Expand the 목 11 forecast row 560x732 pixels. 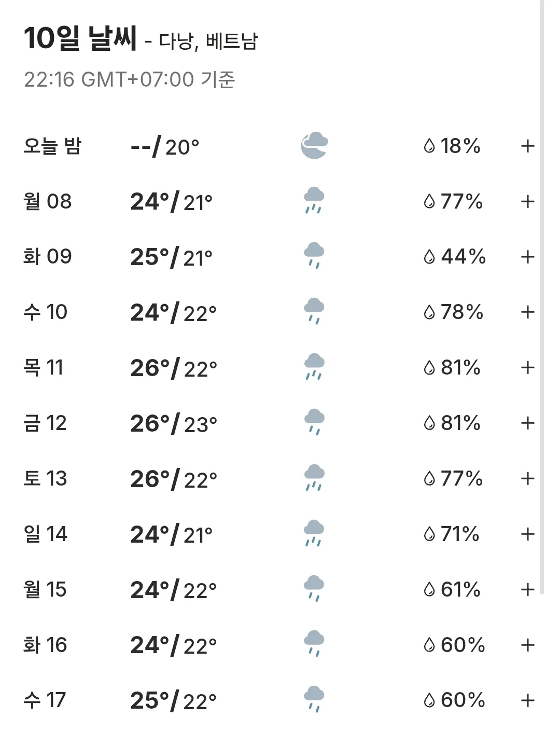527,368
